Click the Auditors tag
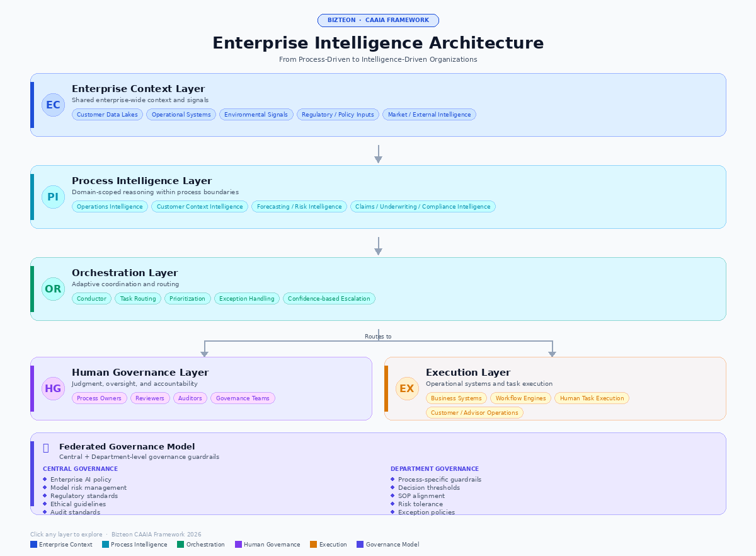Image resolution: width=756 pixels, height=556 pixels. pyautogui.click(x=190, y=398)
